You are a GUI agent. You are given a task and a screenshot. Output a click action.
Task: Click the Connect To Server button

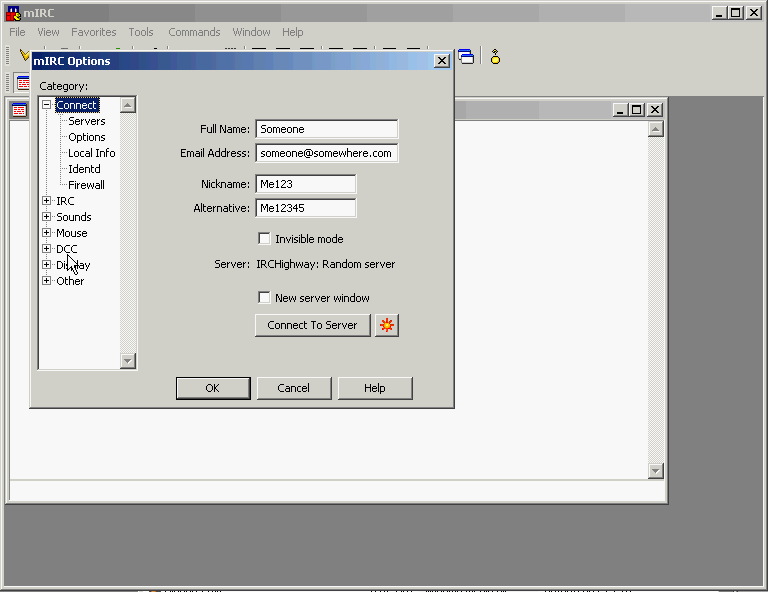[312, 325]
